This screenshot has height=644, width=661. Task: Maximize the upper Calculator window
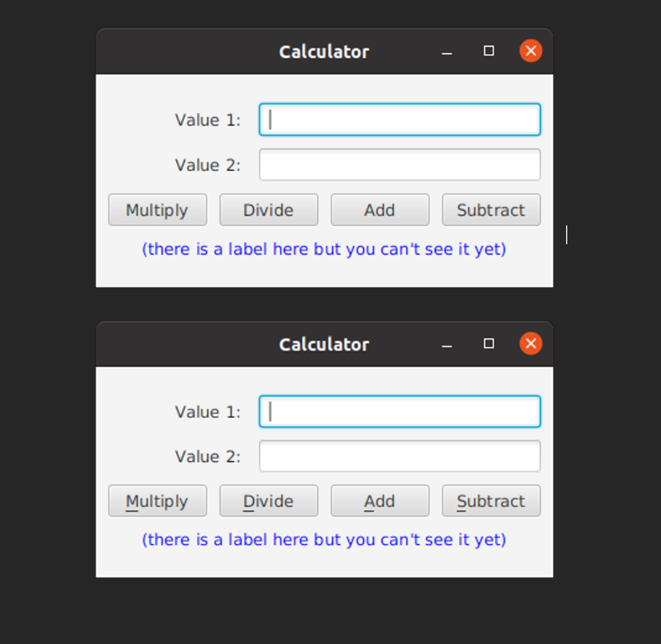click(x=489, y=50)
